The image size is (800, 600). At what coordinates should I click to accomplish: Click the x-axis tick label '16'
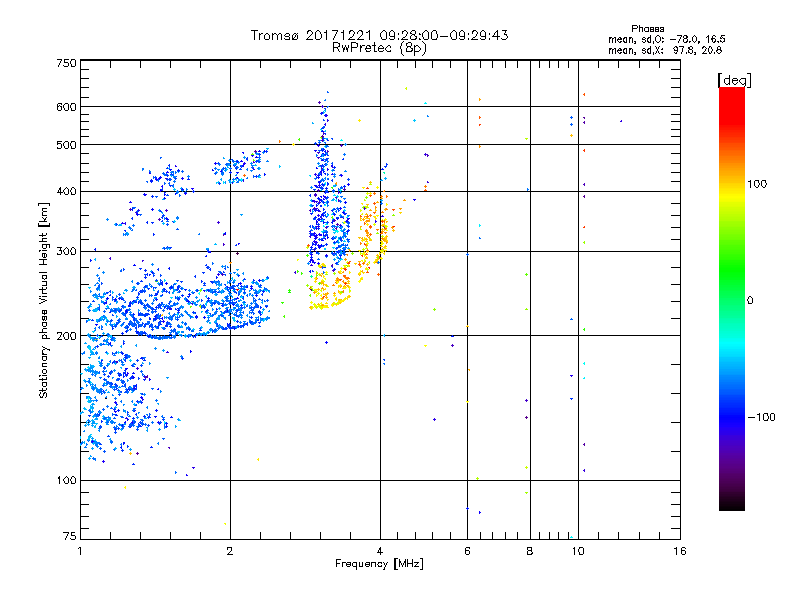tap(680, 551)
